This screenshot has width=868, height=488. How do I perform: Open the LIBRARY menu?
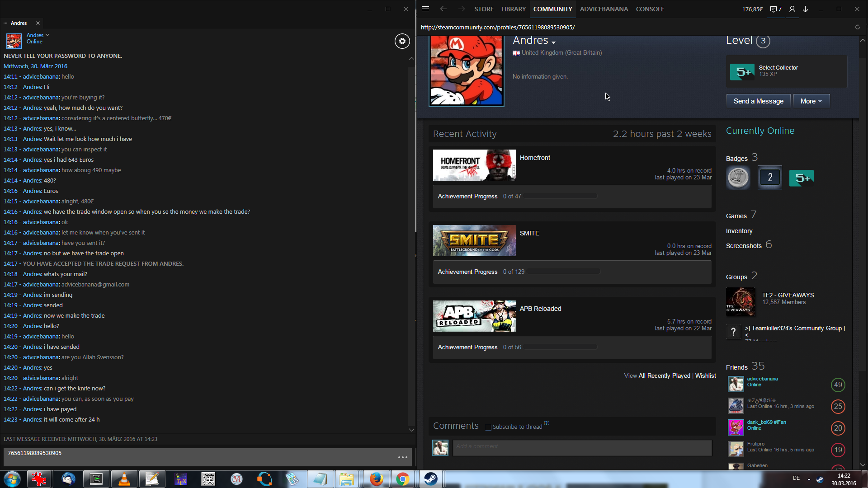pyautogui.click(x=513, y=9)
